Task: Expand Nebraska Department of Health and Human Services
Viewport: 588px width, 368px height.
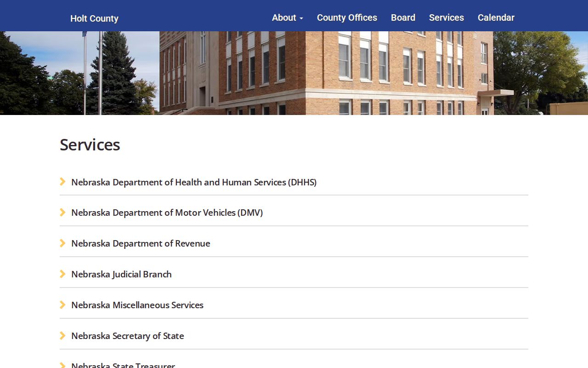Action: click(194, 182)
